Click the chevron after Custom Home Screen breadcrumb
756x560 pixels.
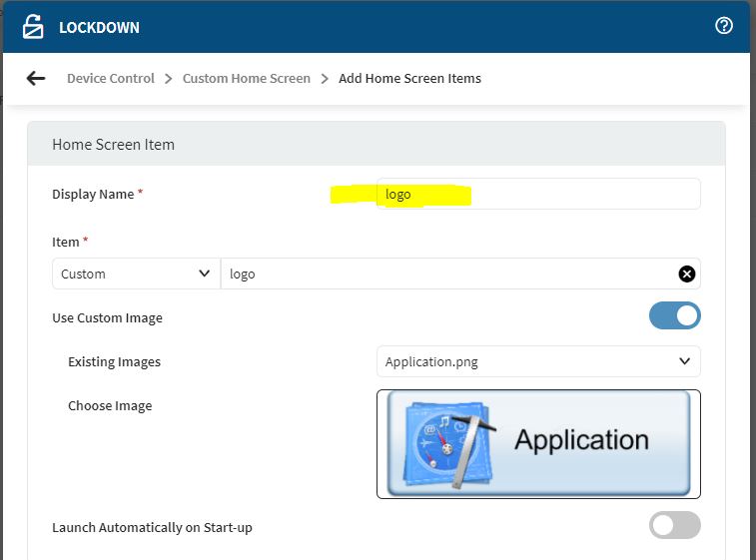point(325,78)
